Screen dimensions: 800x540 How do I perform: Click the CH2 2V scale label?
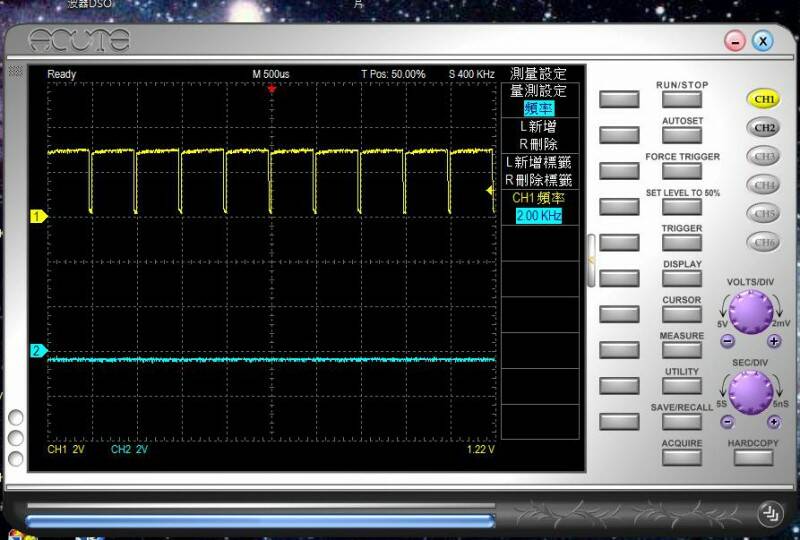pyautogui.click(x=130, y=449)
